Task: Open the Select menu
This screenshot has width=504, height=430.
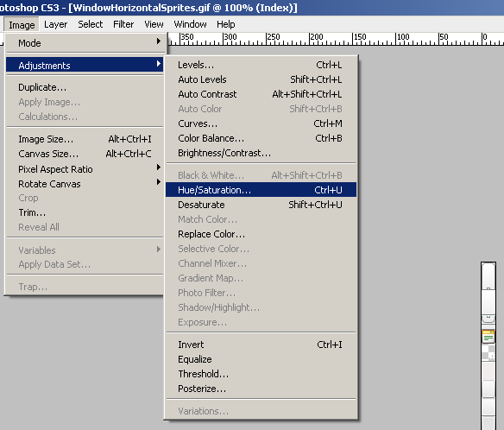Action: (x=90, y=24)
